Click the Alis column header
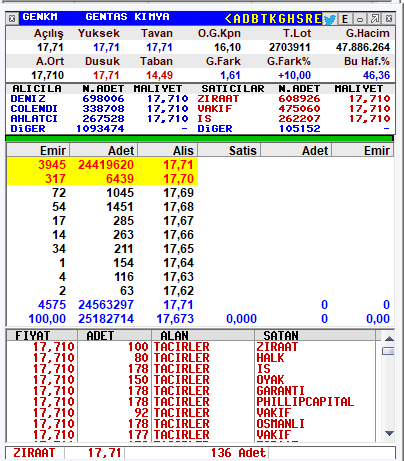Image resolution: width=404 pixels, height=461 pixels. click(168, 150)
